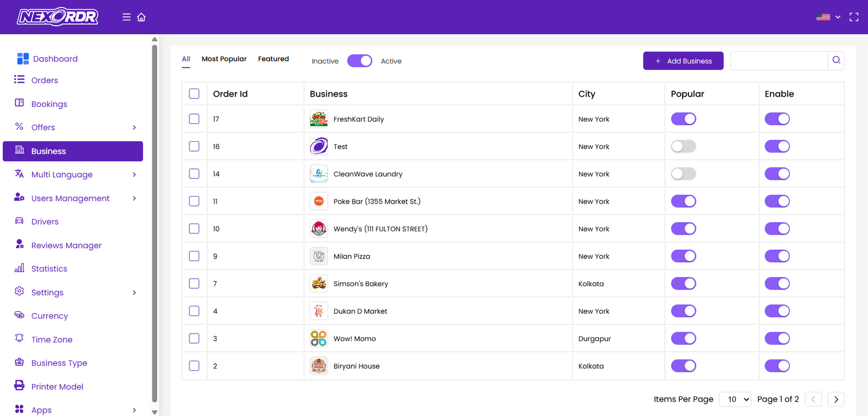Sort by the Order Id column header
The height and width of the screenshot is (416, 868).
(x=230, y=93)
